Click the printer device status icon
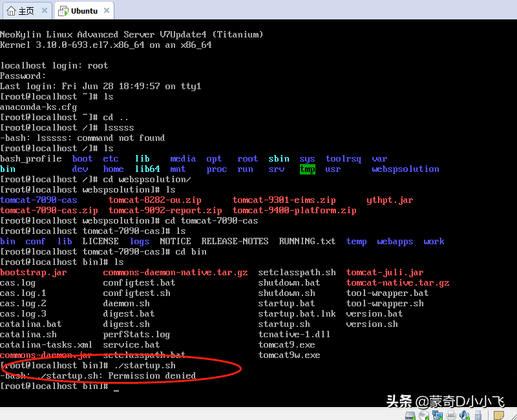This screenshot has height=420, width=517. click(451, 415)
